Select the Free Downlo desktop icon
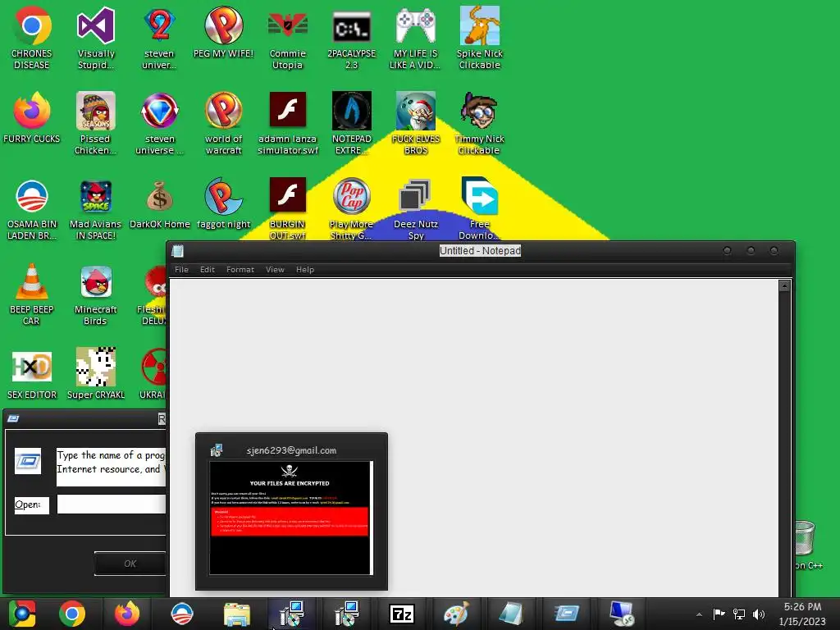This screenshot has height=630, width=840. (x=479, y=209)
